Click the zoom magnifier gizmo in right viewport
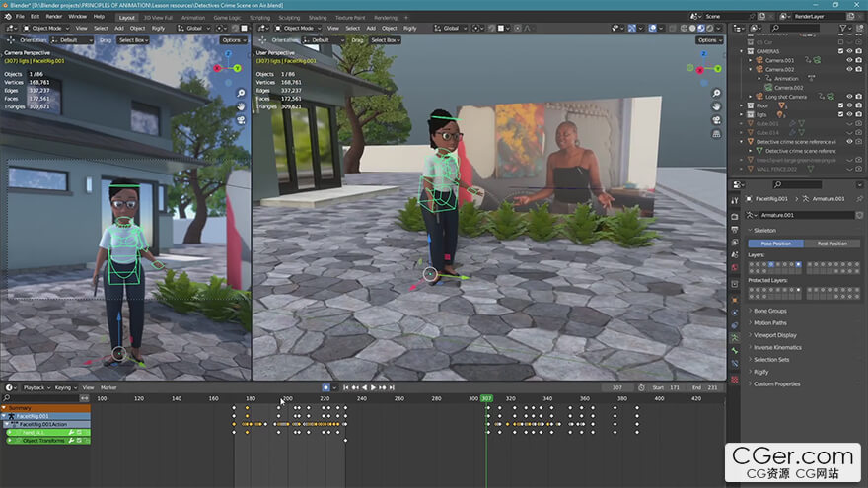Viewport: 868px width, 488px height. click(715, 92)
